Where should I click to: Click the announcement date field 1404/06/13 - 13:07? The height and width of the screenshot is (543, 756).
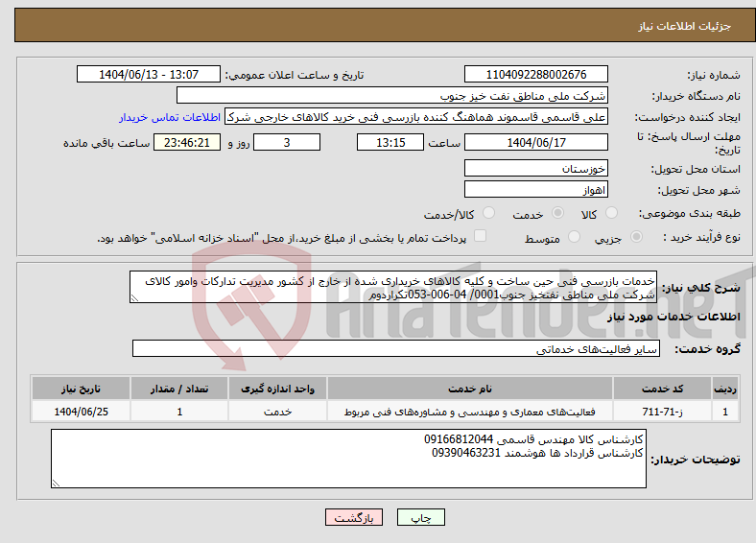(149, 74)
